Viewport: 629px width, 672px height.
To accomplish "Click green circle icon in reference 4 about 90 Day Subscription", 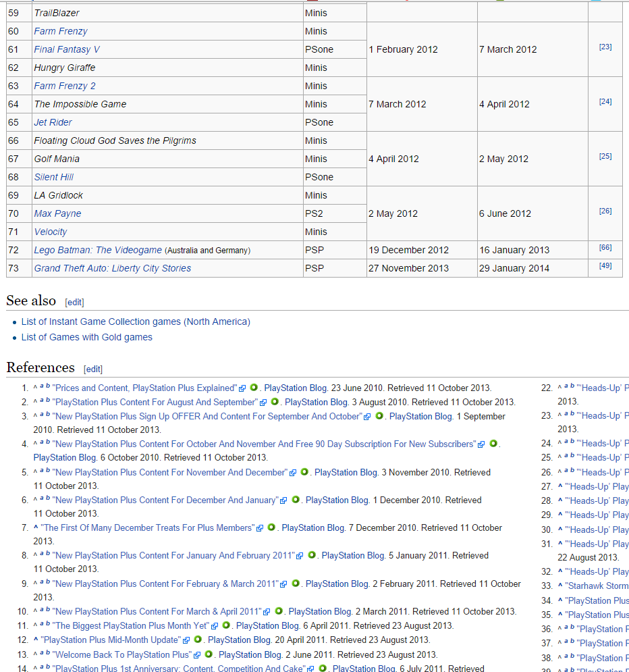I will tap(493, 444).
